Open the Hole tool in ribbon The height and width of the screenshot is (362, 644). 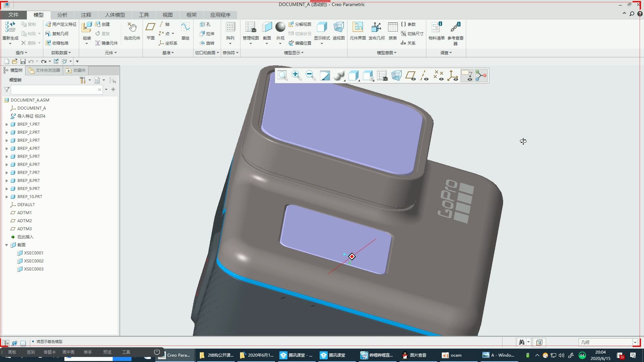click(x=205, y=24)
